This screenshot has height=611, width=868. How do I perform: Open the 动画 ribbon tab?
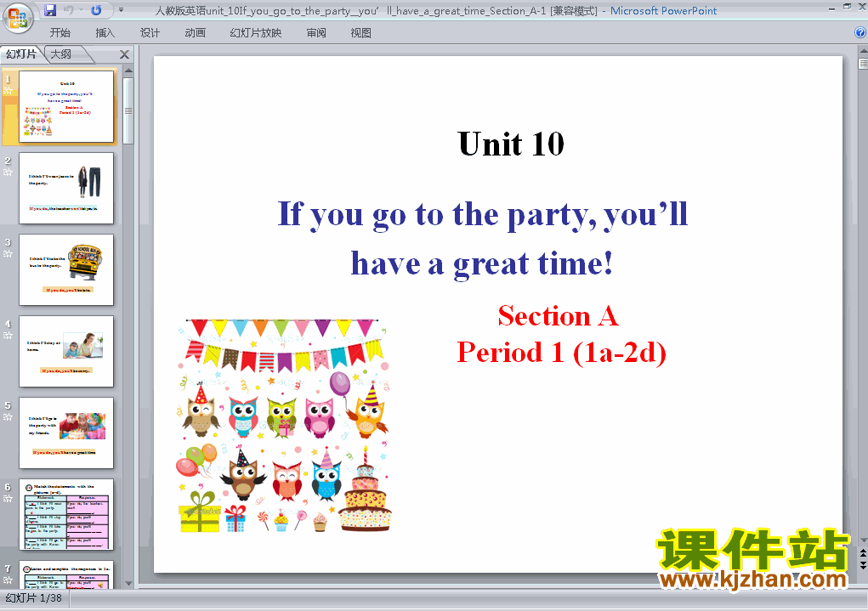[195, 32]
